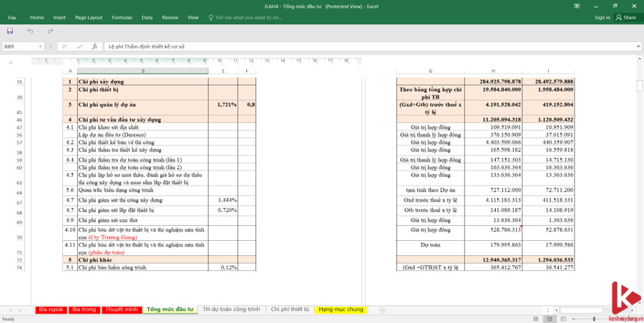Viewport: 644px width, 323px height.
Task: Open the 'Hạng mục chung' sheet tab
Action: coord(341,309)
